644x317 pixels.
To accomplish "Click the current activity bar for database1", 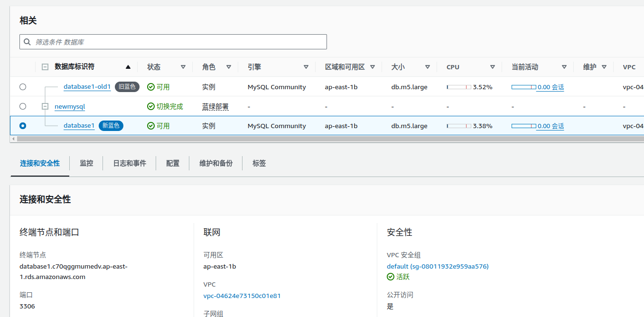I will click(x=524, y=126).
